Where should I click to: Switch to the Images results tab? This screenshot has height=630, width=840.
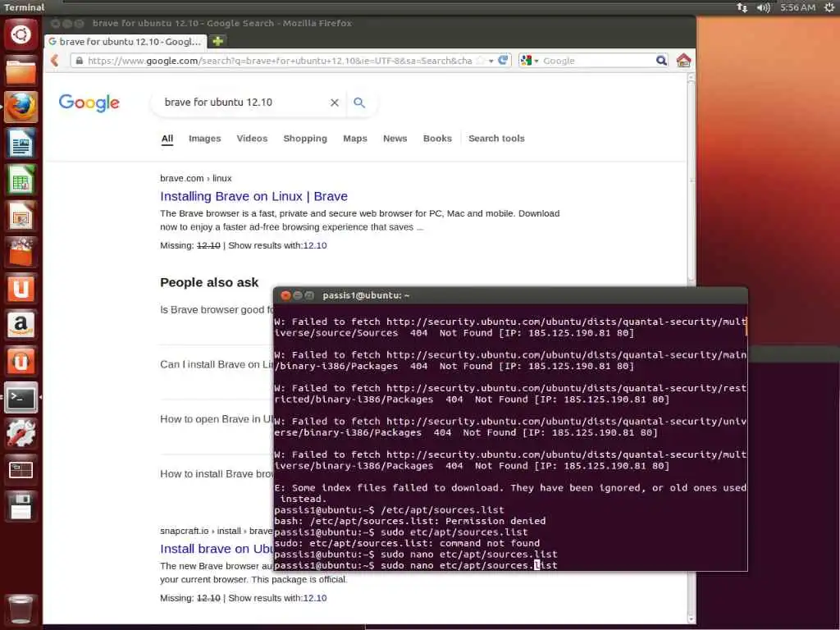(204, 138)
